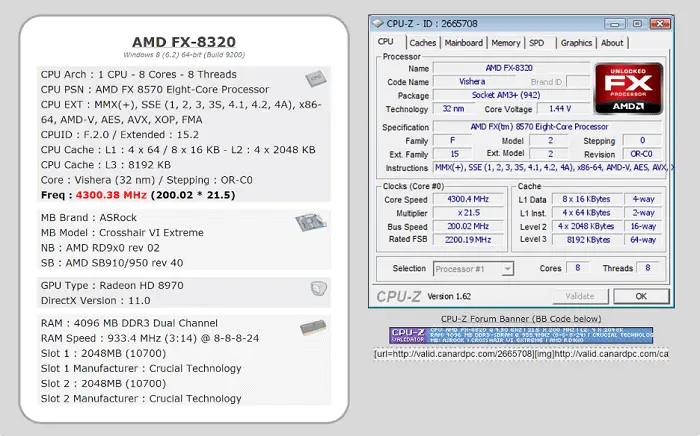Click the Technology value 32 nm
Viewport: 700px width, 436px height.
[453, 109]
